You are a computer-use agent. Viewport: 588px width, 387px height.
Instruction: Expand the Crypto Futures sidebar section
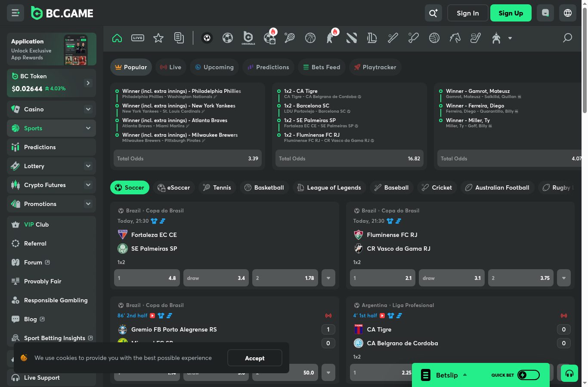(x=88, y=185)
